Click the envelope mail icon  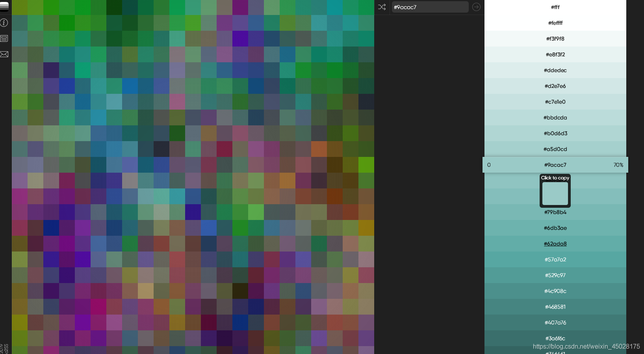click(x=4, y=54)
